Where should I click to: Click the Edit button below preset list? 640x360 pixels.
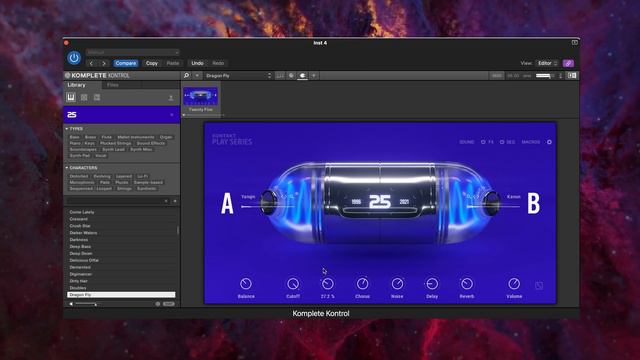pyautogui.click(x=169, y=304)
